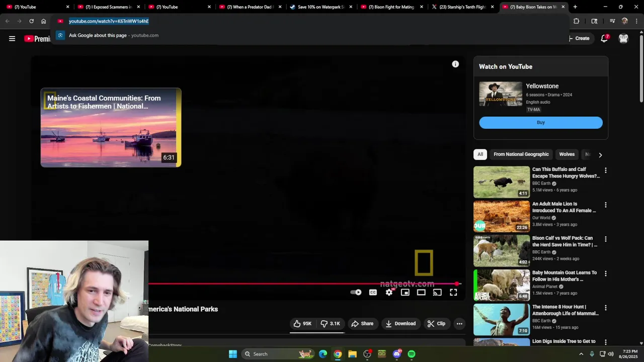Open Chrome three-dot menu
The width and height of the screenshot is (644, 362).
coord(636,21)
